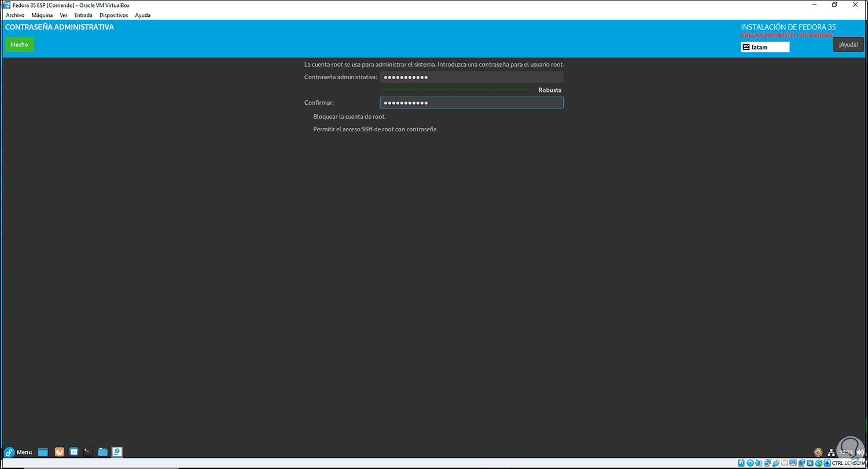Viewport: 868px width, 469px height.
Task: Click the VirtualBox USB status icon
Action: click(x=777, y=463)
